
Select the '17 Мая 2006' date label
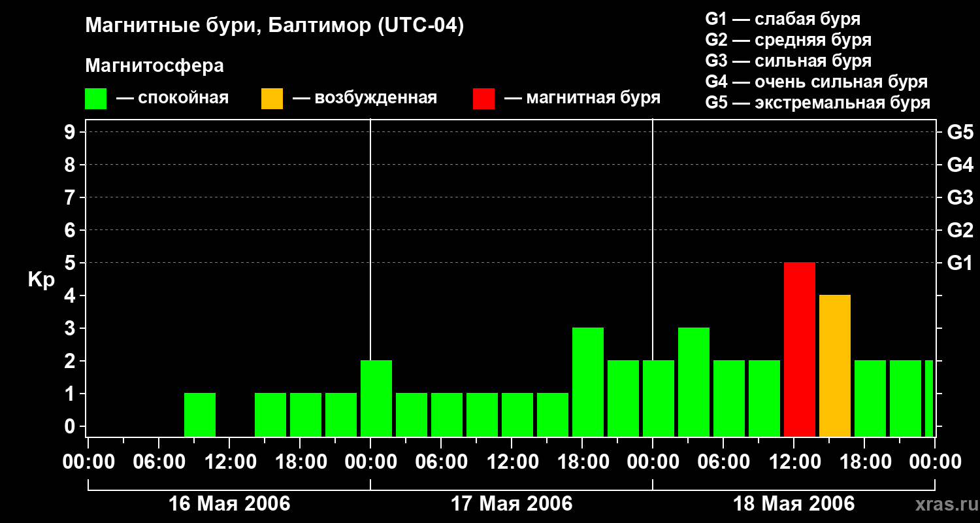pyautogui.click(x=512, y=504)
